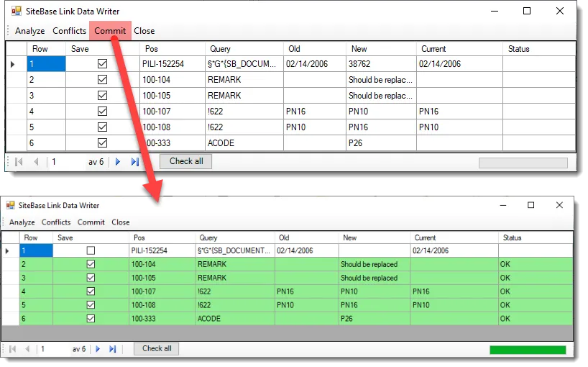This screenshot has width=588, height=367.
Task: Select Row cell 4 in lower window
Action: coord(36,291)
